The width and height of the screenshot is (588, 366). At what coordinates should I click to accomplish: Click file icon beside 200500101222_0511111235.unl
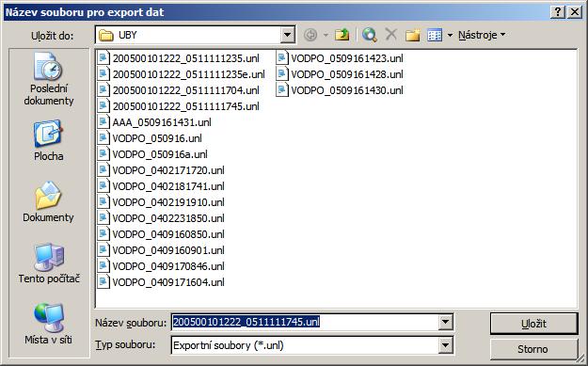point(103,58)
